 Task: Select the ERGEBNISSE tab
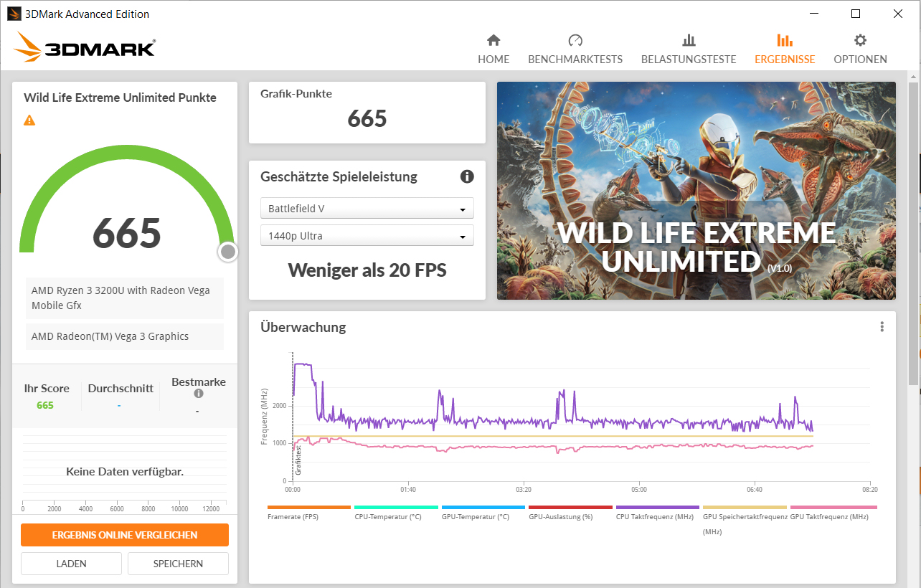coord(785,49)
